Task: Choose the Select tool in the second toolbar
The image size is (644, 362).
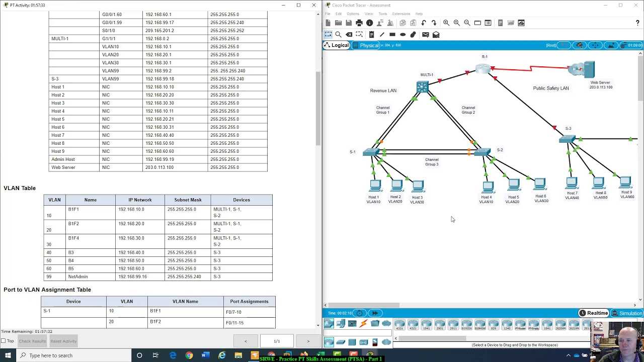Action: (x=328, y=34)
